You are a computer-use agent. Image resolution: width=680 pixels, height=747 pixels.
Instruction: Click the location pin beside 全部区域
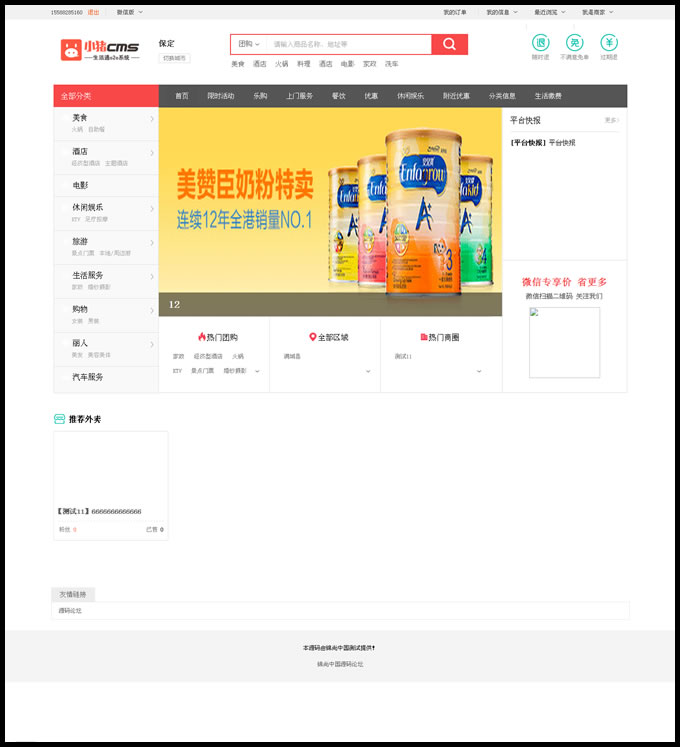tap(313, 337)
